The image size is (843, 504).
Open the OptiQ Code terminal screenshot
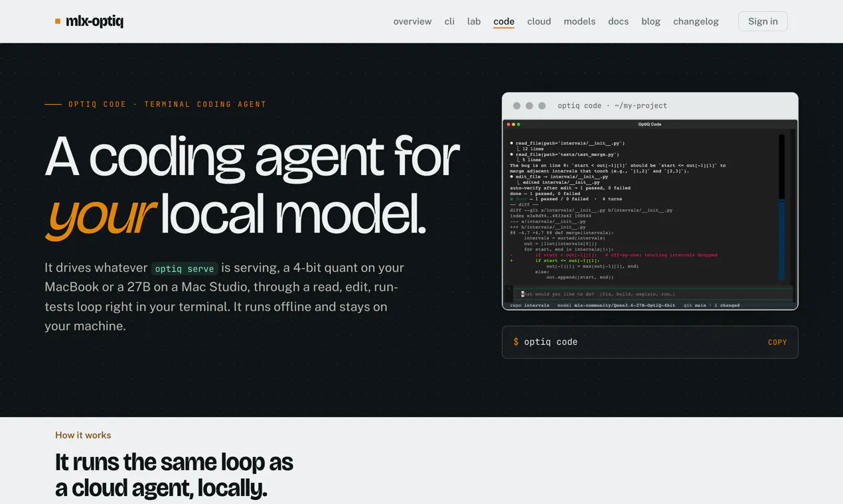pyautogui.click(x=650, y=214)
